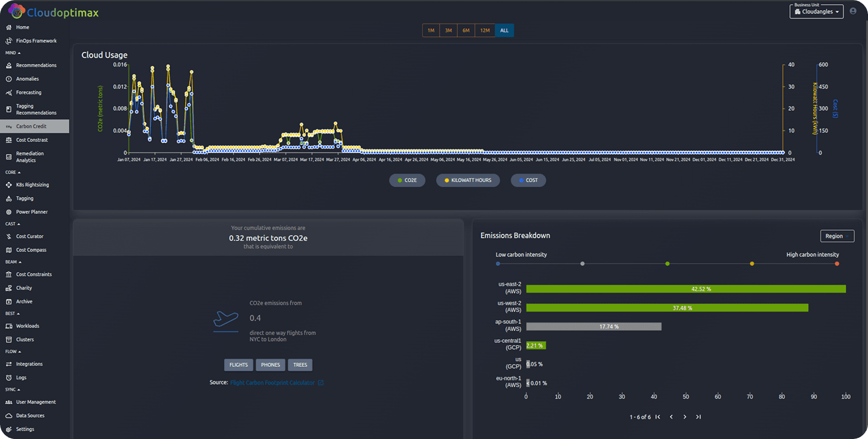Click the red high carbon intensity dot
The image size is (868, 439).
coord(837,264)
